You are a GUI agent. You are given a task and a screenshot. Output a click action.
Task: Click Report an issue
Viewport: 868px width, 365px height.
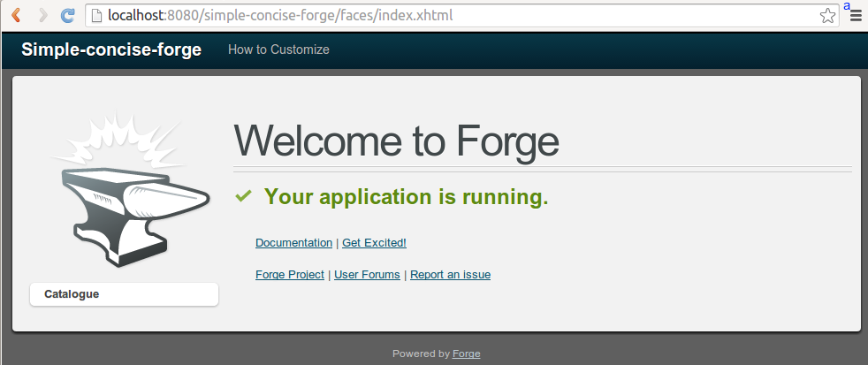point(450,275)
